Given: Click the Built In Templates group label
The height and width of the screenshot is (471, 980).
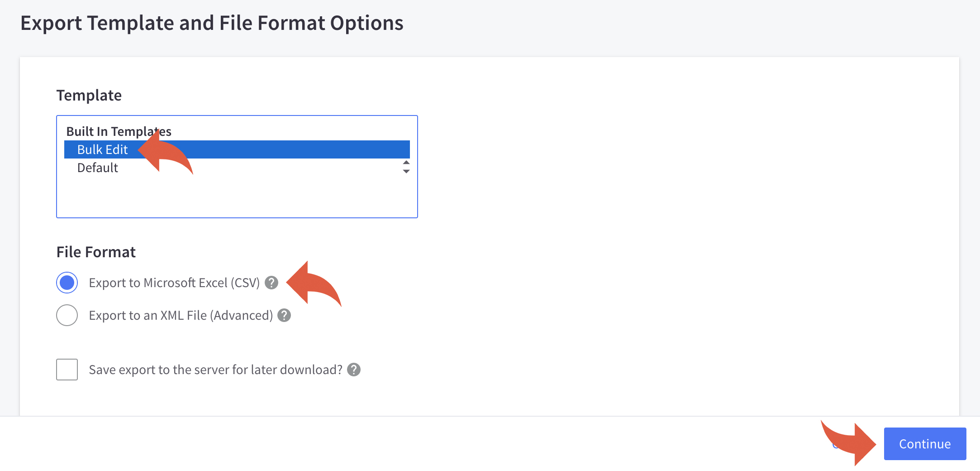Looking at the screenshot, I should (119, 131).
